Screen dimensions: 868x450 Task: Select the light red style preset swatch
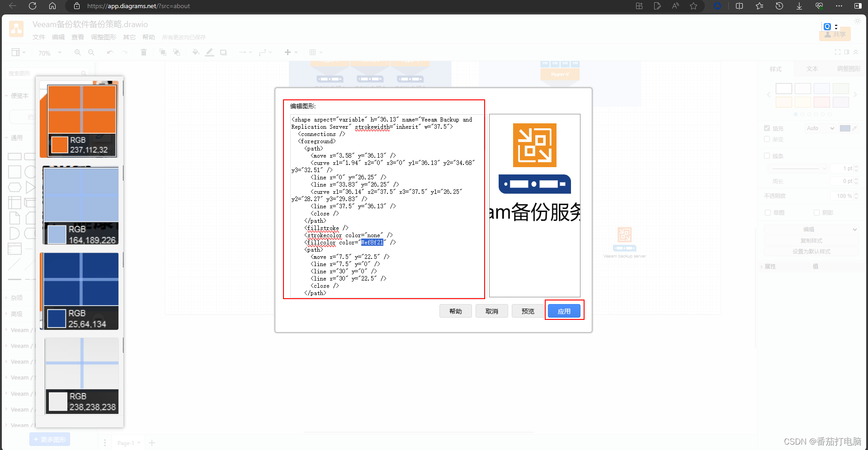coord(822,102)
